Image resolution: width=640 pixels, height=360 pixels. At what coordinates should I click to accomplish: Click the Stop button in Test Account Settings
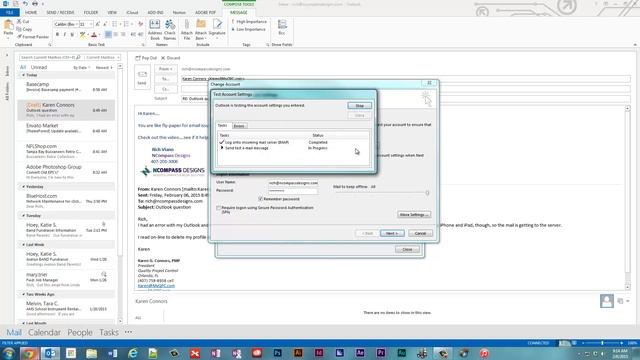(360, 106)
